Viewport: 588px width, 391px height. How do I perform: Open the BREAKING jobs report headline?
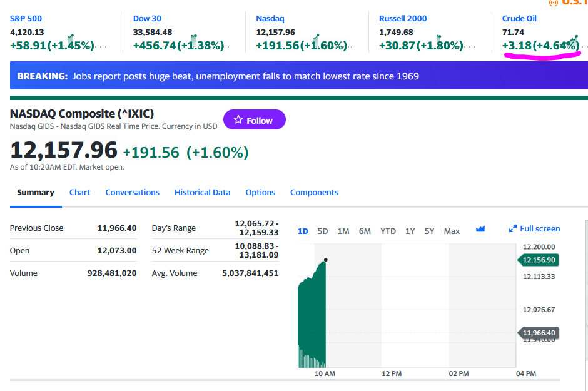click(246, 76)
